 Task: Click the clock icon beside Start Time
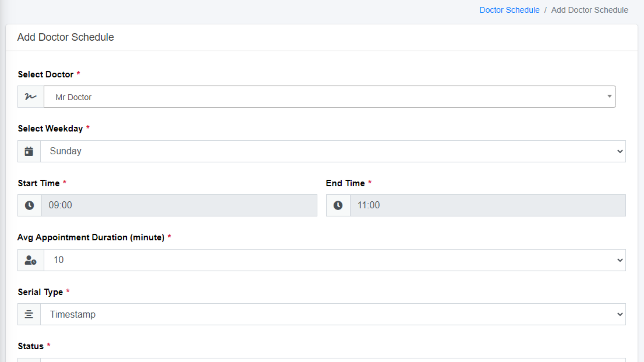pos(30,205)
